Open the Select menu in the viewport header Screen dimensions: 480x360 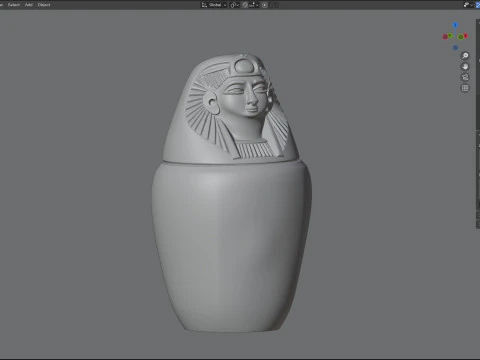tap(14, 5)
